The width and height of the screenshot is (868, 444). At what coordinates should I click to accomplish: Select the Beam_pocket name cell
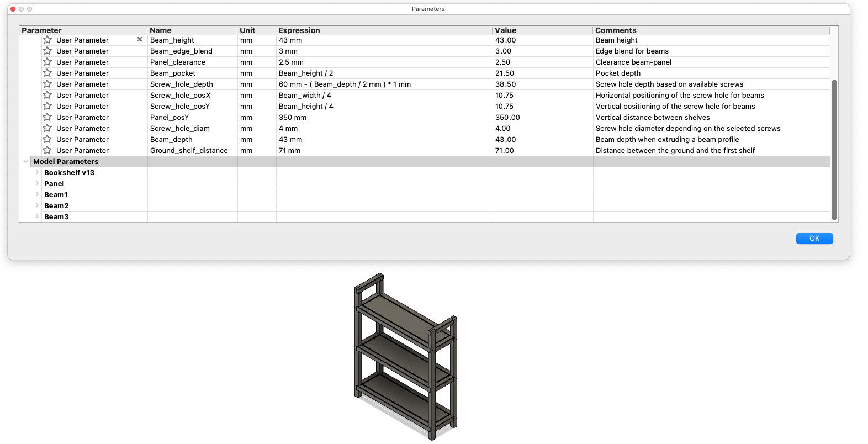193,73
